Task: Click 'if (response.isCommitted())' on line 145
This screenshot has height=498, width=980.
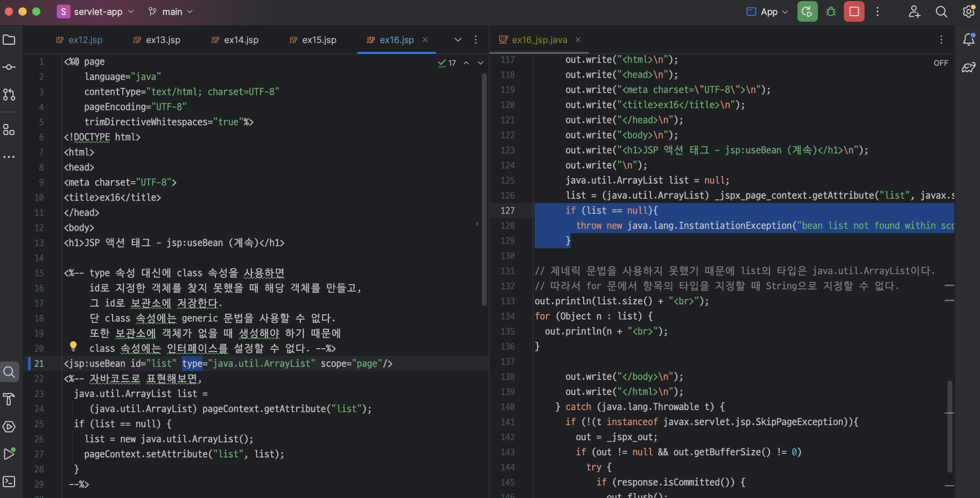Action: [x=670, y=482]
